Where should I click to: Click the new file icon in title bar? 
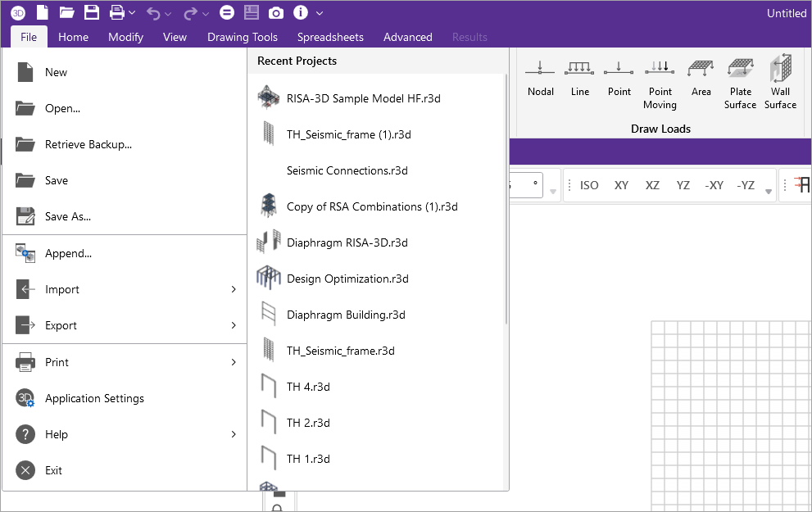click(42, 12)
